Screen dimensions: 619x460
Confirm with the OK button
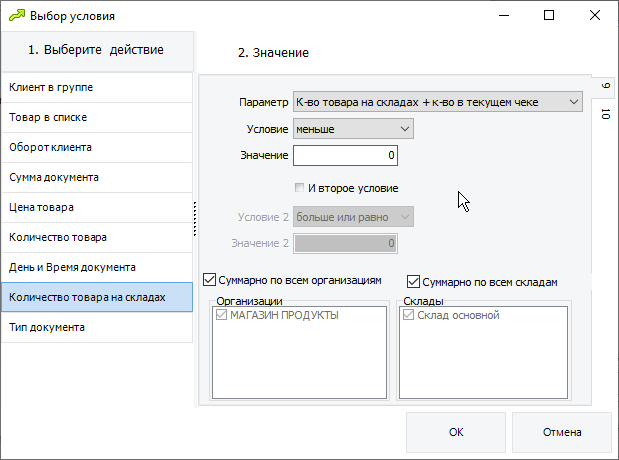coord(456,432)
